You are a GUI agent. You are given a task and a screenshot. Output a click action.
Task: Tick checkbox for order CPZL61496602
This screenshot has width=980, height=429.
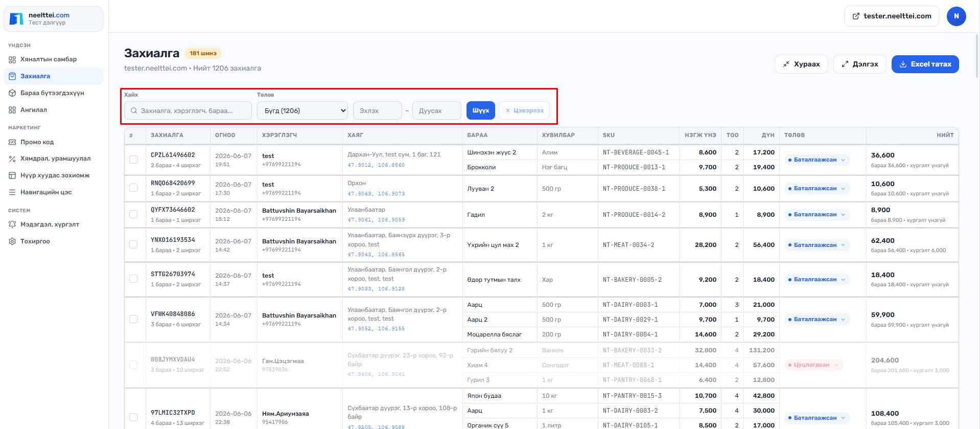[133, 160]
